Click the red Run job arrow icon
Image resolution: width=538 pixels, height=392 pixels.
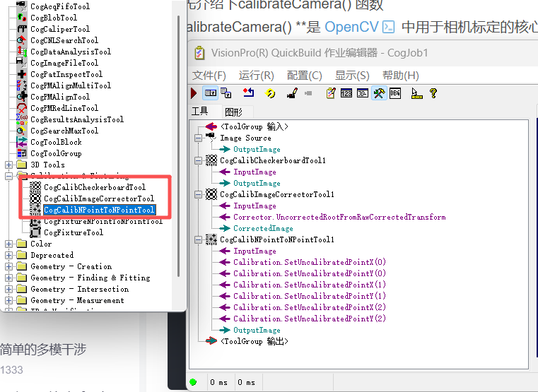tap(194, 93)
